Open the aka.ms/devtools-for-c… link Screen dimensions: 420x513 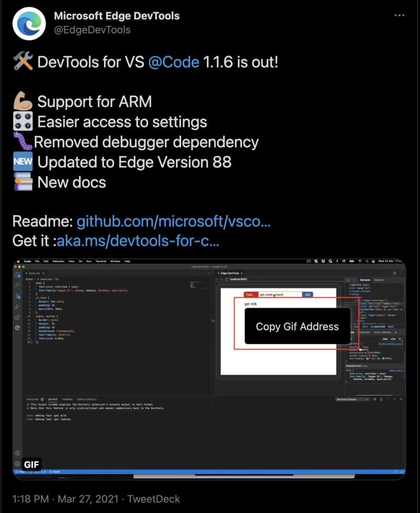tap(138, 241)
